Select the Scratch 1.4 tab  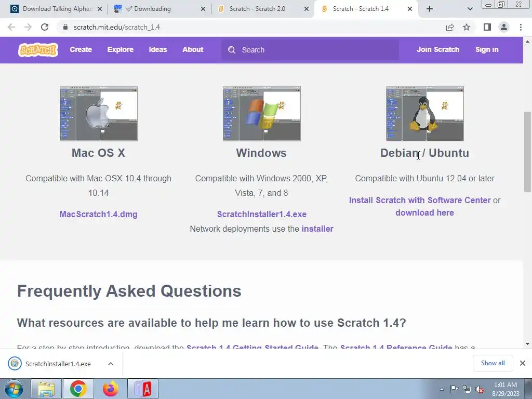[366, 9]
